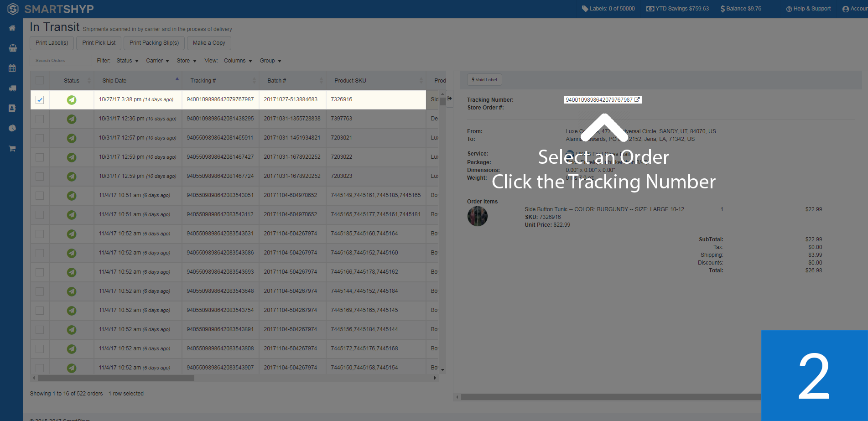Check the row for tracking 9405509898642083543631
Image resolution: width=868 pixels, height=421 pixels.
pos(40,234)
